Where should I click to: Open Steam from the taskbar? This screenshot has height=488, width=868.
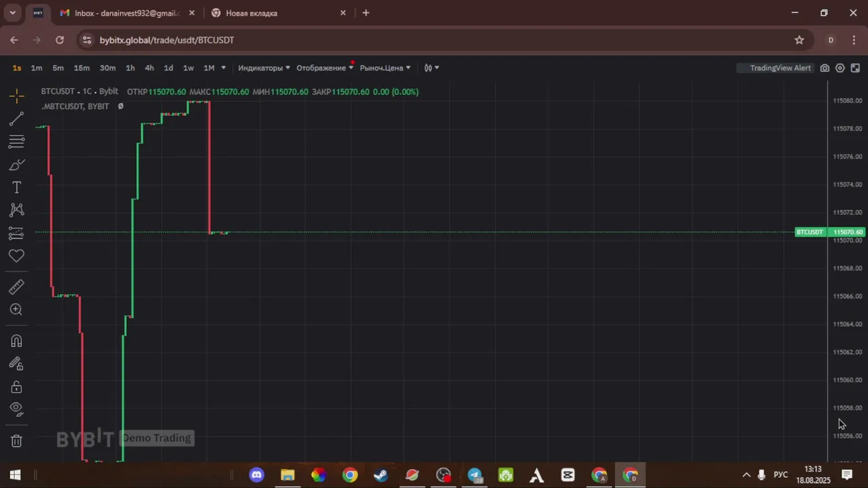[381, 475]
